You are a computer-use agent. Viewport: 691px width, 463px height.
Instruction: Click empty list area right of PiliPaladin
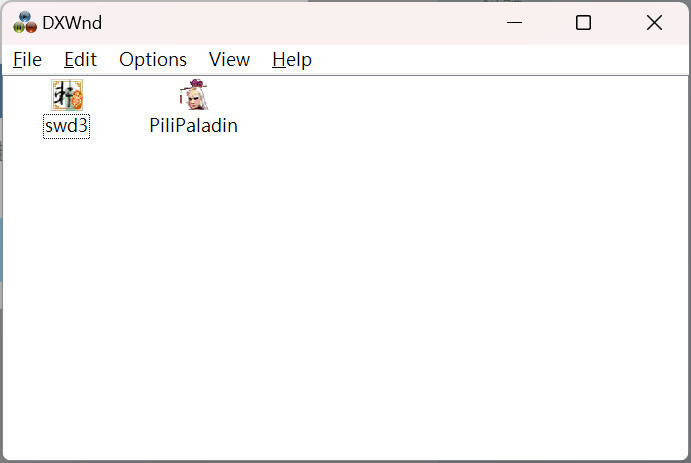[463, 108]
